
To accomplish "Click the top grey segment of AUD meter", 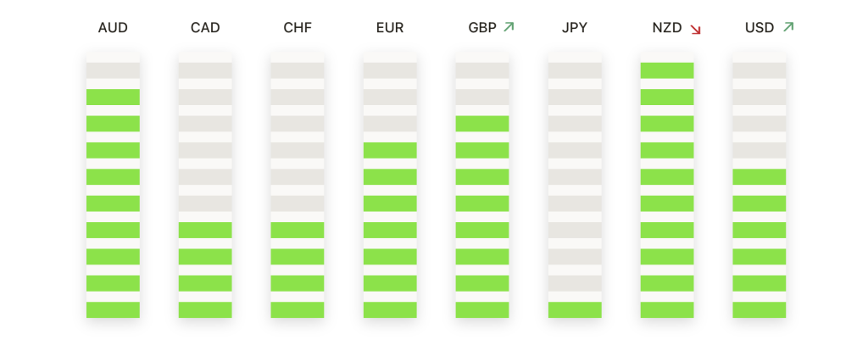I will tap(113, 70).
